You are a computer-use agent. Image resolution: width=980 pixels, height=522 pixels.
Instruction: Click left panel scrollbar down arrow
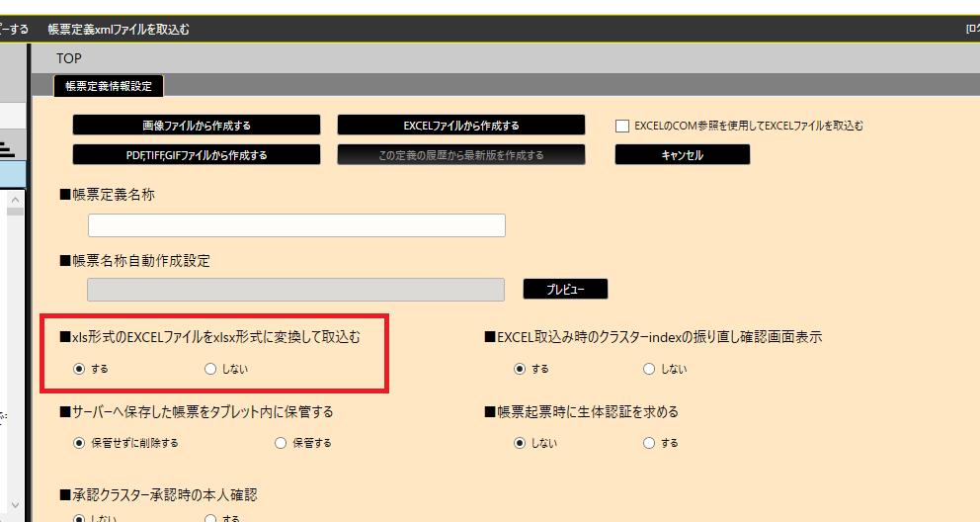pyautogui.click(x=16, y=504)
